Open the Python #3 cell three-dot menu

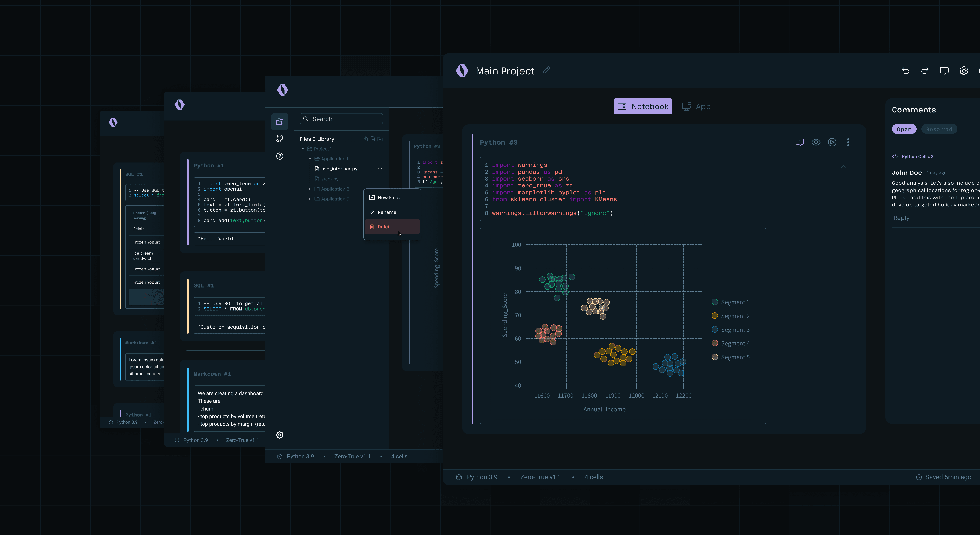pos(848,142)
